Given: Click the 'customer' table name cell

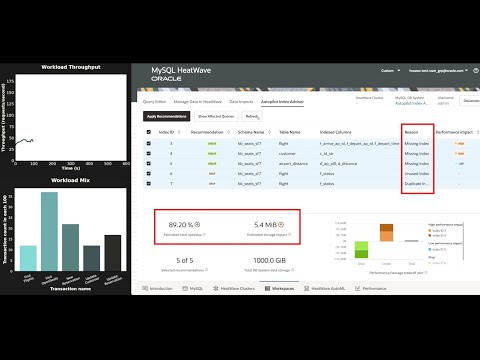Looking at the screenshot, I should pyautogui.click(x=287, y=153).
